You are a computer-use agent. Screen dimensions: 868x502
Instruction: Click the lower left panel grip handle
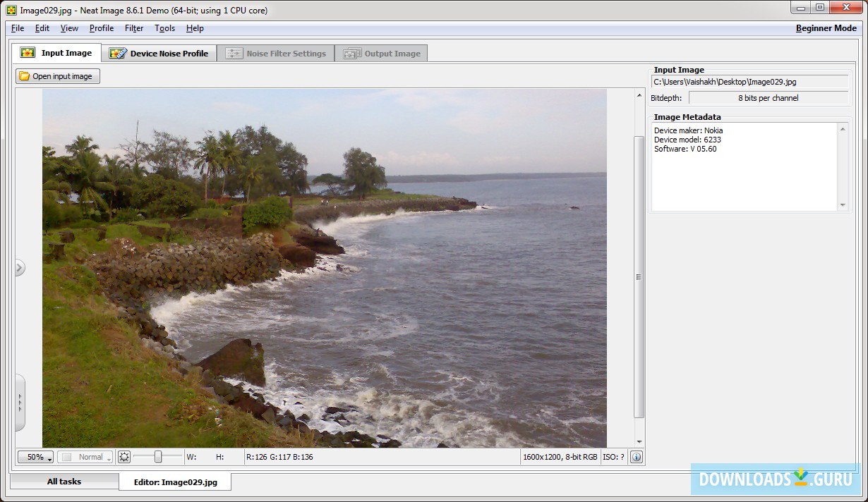[20, 403]
